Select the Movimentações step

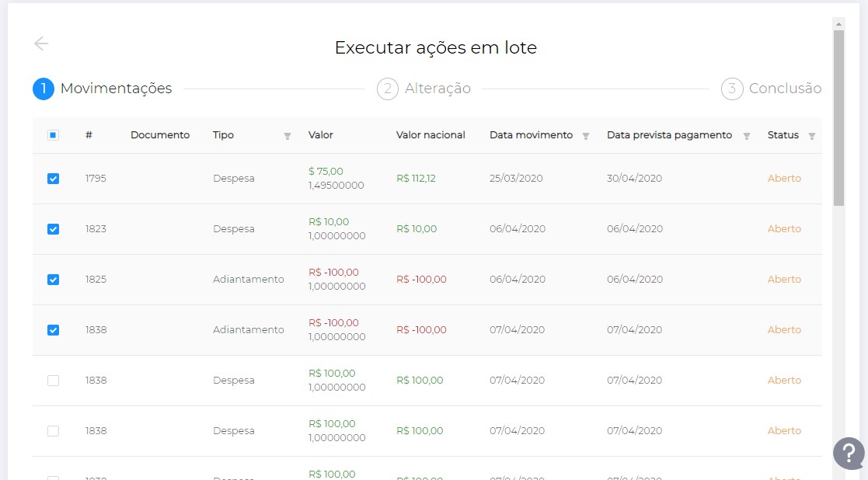point(116,89)
